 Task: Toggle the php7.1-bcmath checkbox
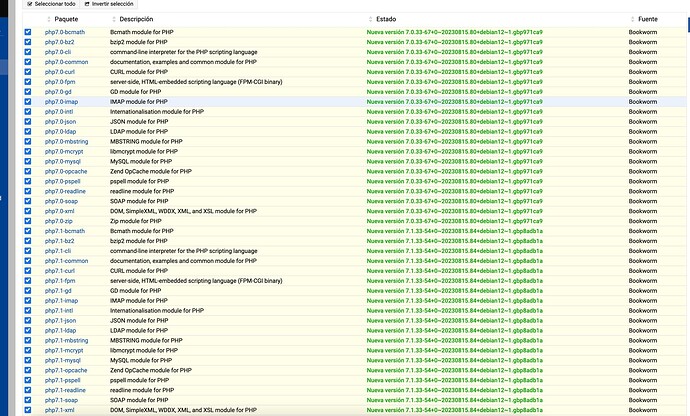click(x=28, y=231)
